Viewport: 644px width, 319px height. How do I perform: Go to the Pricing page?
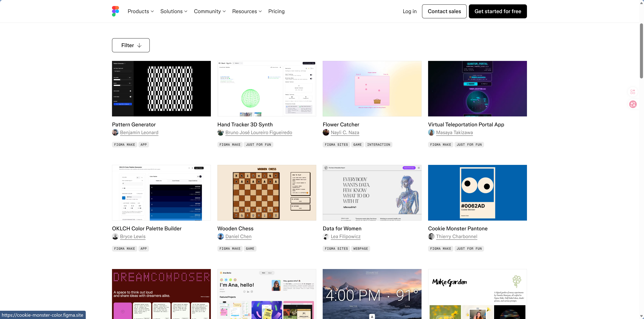(276, 11)
